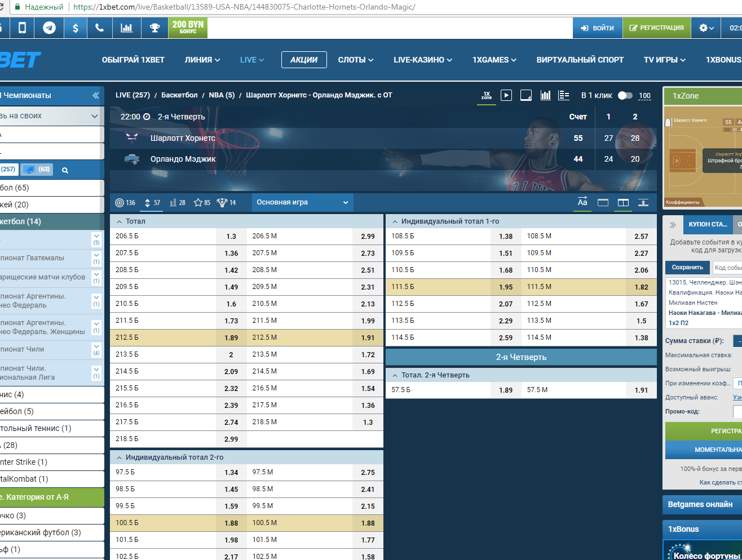Collapse 'Тотал. 2-я Четверть' section
Screen dimensions: 742x560
pos(395,375)
